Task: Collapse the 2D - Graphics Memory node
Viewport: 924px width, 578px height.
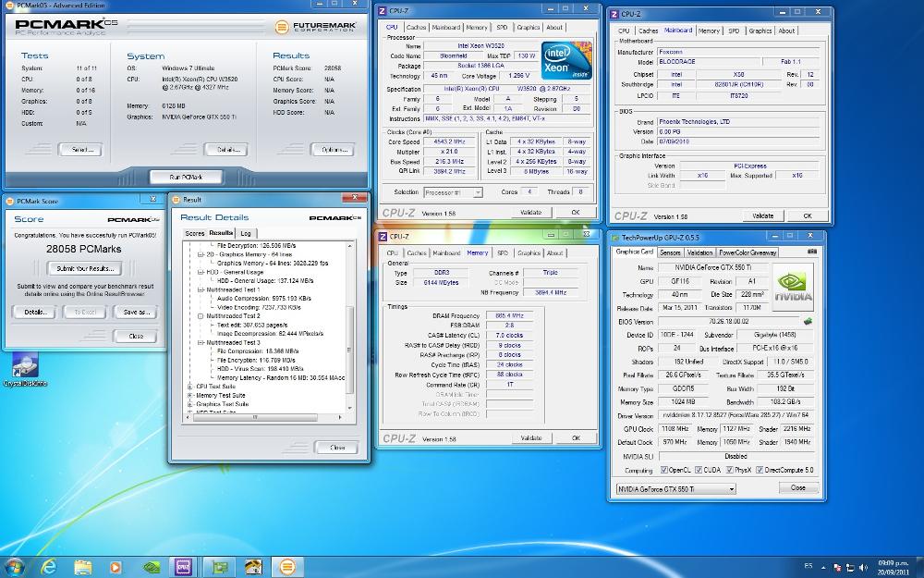Action: (x=201, y=254)
